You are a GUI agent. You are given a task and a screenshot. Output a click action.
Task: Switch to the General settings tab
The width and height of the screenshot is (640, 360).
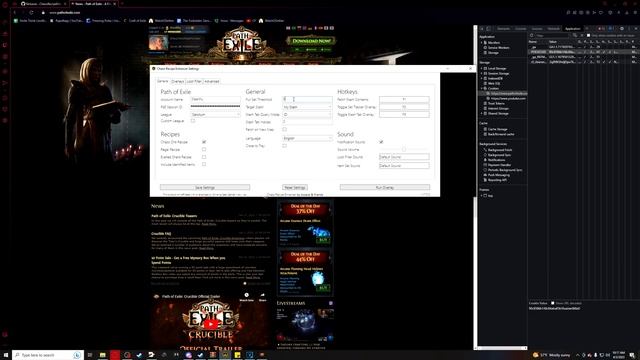(162, 81)
